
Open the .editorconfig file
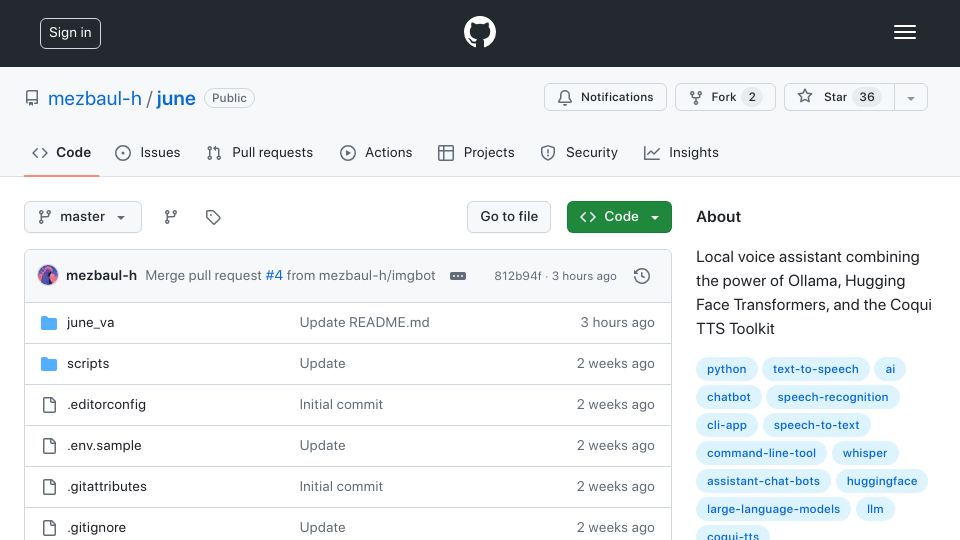107,405
